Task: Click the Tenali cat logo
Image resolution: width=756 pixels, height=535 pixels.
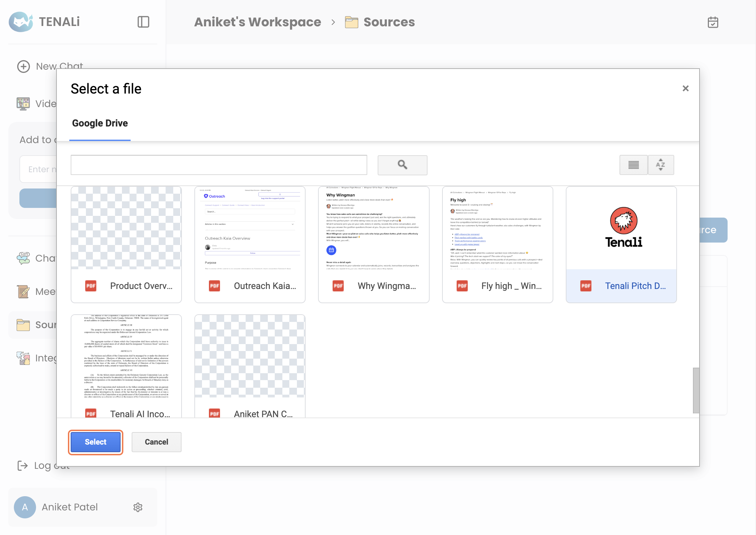Action: click(21, 22)
